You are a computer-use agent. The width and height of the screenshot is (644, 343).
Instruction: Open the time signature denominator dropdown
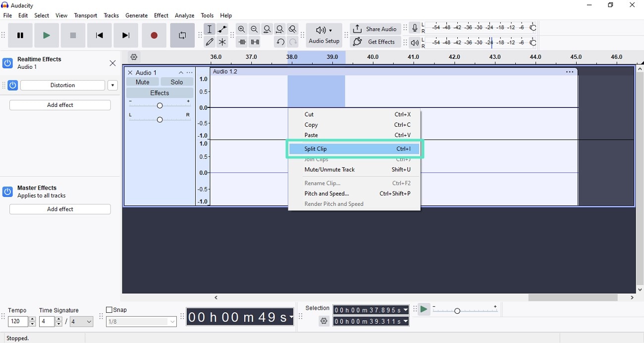[x=81, y=322]
